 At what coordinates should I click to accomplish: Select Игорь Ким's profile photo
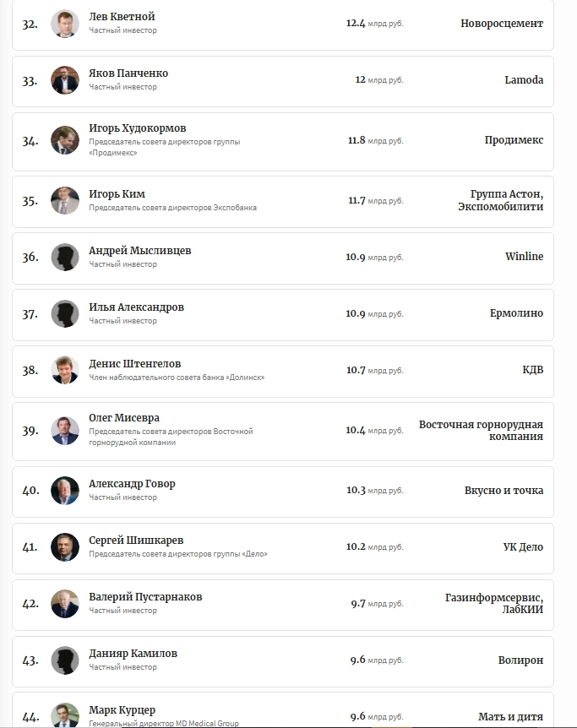(65, 201)
